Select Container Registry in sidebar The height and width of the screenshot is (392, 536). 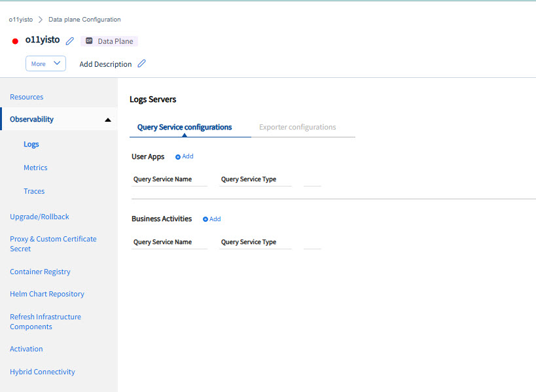click(40, 272)
